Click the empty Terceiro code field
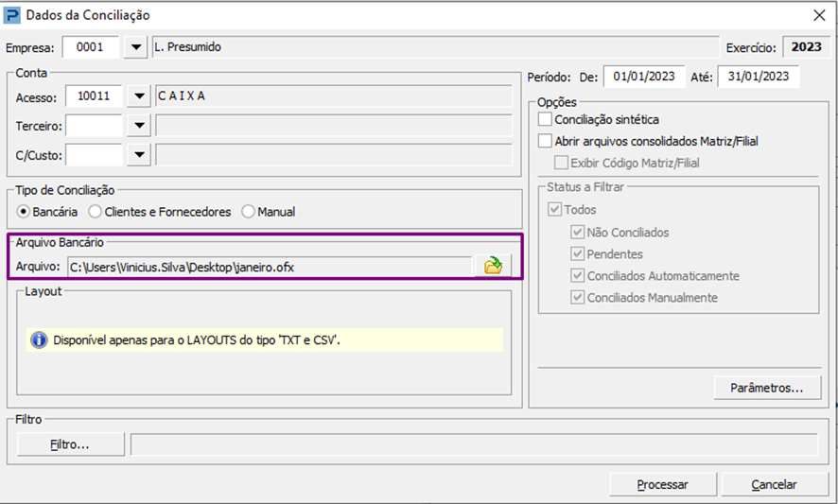This screenshot has height=504, width=838. pos(94,126)
